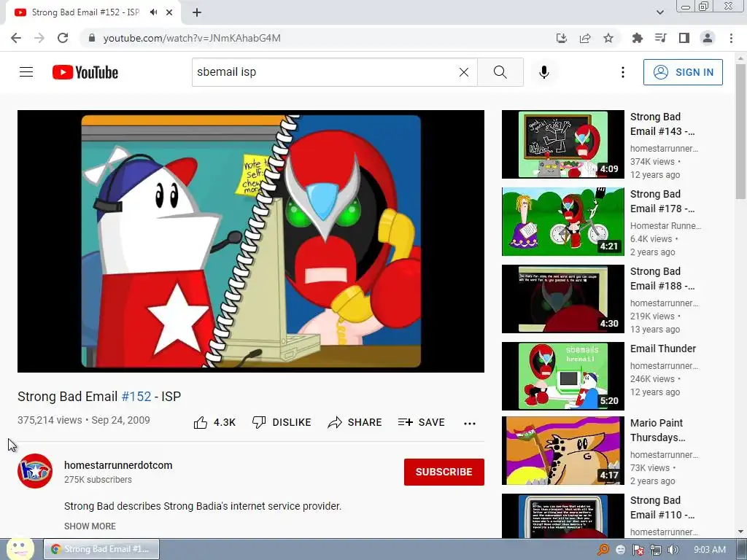Click the taskbar Chrome window button
The width and height of the screenshot is (747, 560).
point(101,549)
